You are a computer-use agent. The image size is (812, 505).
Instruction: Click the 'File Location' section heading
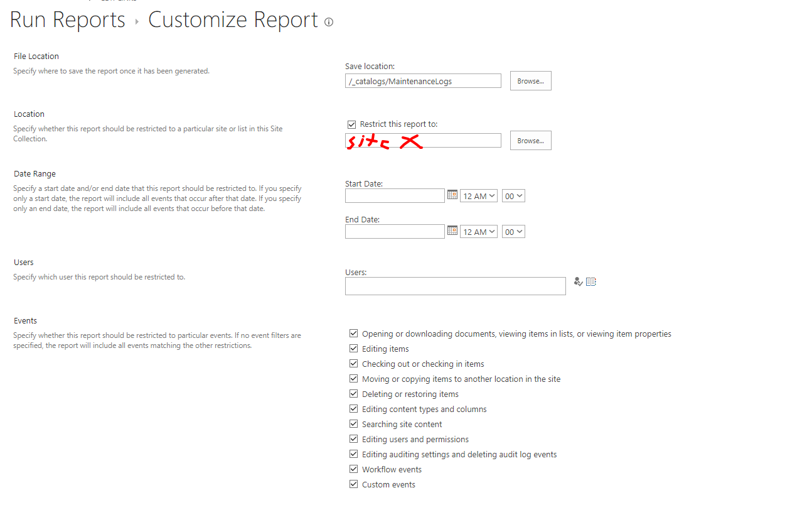click(x=36, y=57)
